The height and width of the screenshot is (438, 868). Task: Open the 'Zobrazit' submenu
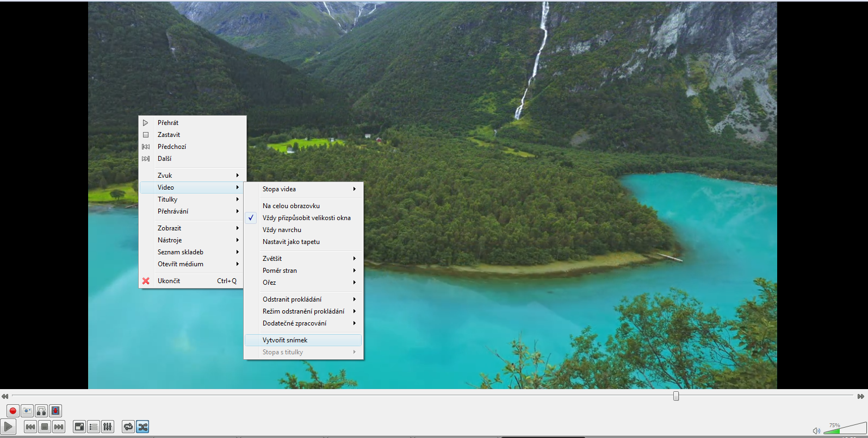(191, 228)
